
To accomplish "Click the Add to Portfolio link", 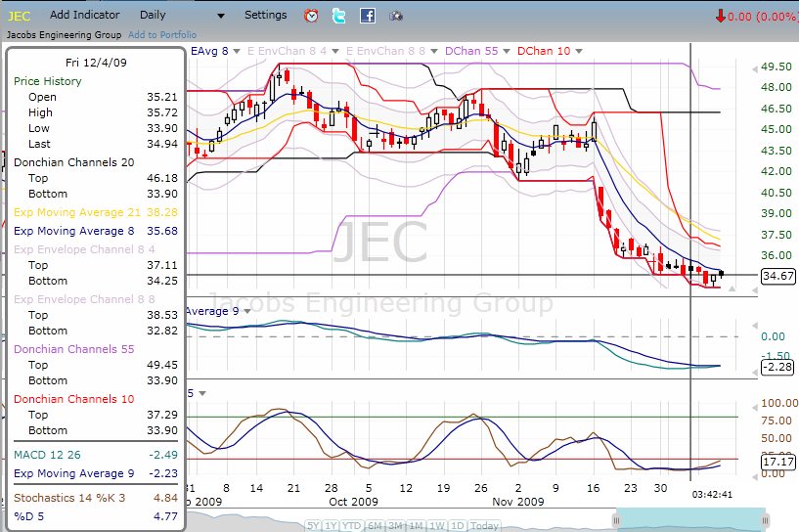I will tap(162, 34).
